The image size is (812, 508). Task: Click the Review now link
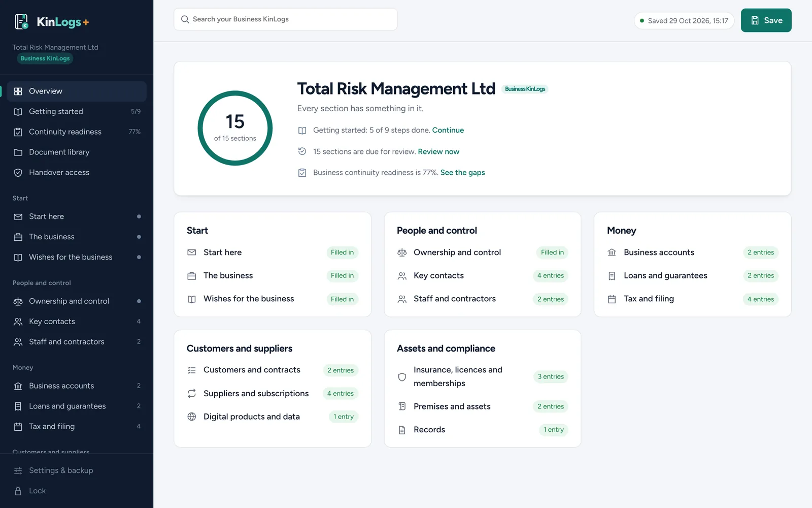point(438,151)
